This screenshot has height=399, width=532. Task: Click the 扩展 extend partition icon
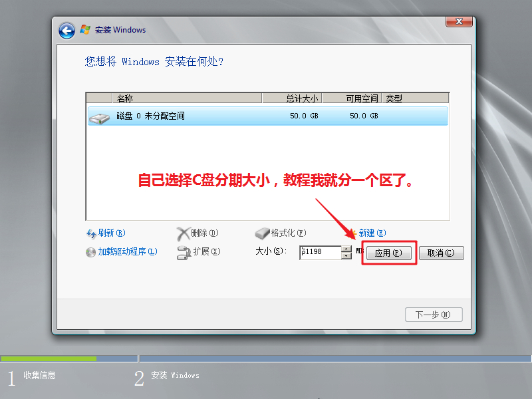[x=184, y=252]
